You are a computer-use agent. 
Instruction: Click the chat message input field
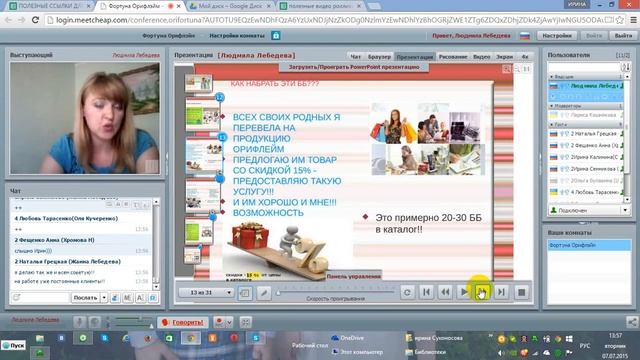[40, 298]
